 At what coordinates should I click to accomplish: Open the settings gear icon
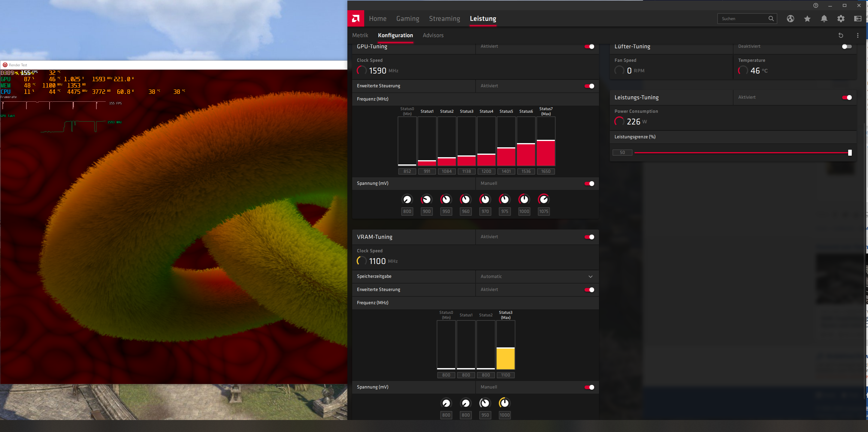[841, 19]
